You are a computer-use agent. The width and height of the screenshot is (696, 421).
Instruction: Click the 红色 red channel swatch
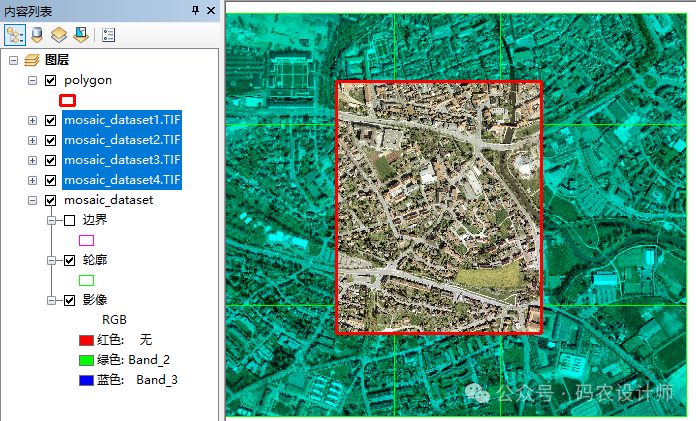[86, 340]
